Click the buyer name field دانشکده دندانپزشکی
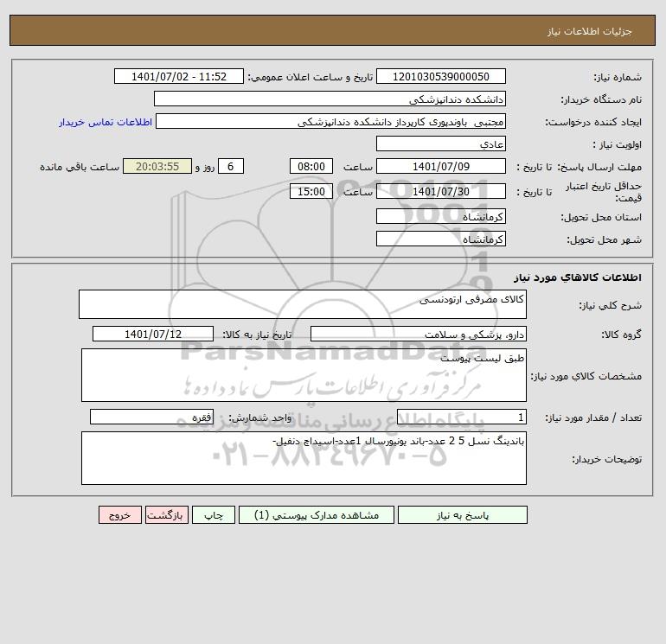This screenshot has width=666, height=644. click(330, 99)
